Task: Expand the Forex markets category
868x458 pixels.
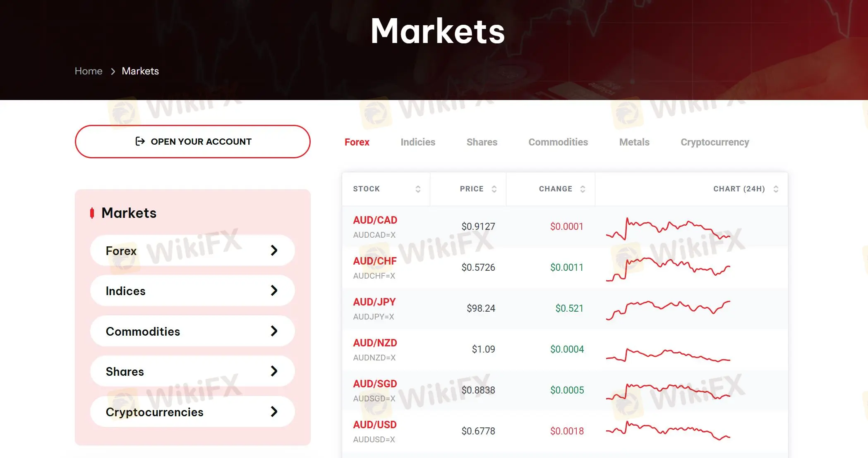Action: [193, 250]
